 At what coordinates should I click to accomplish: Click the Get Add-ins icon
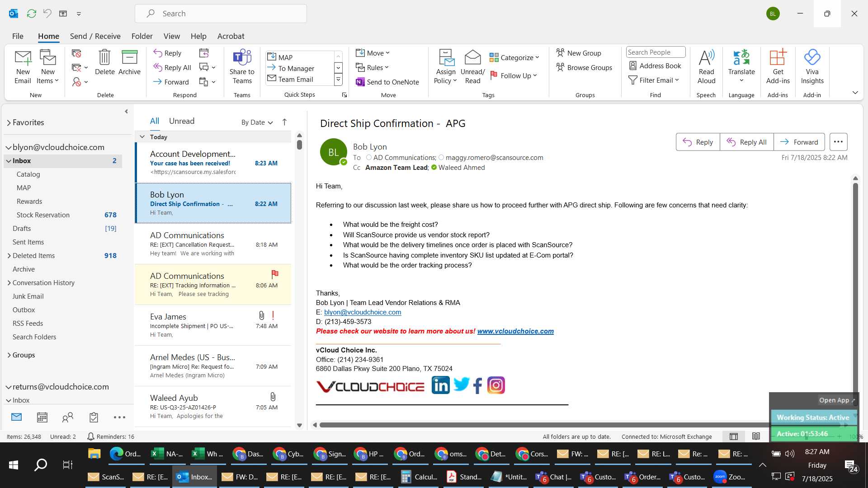(778, 58)
